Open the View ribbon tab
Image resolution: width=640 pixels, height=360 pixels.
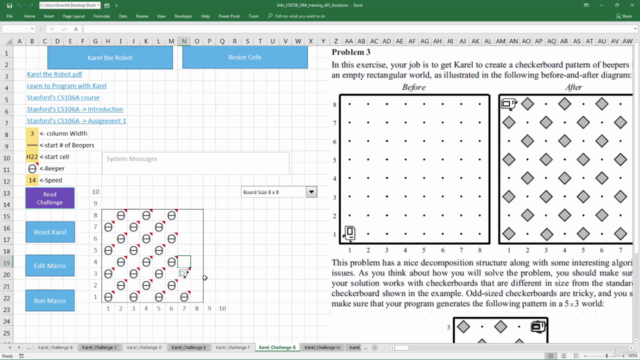pyautogui.click(x=161, y=16)
